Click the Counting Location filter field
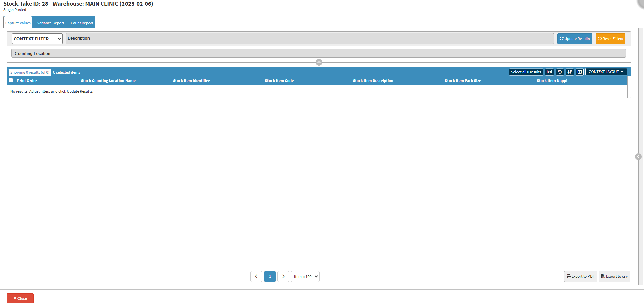The image size is (644, 305). tap(319, 53)
